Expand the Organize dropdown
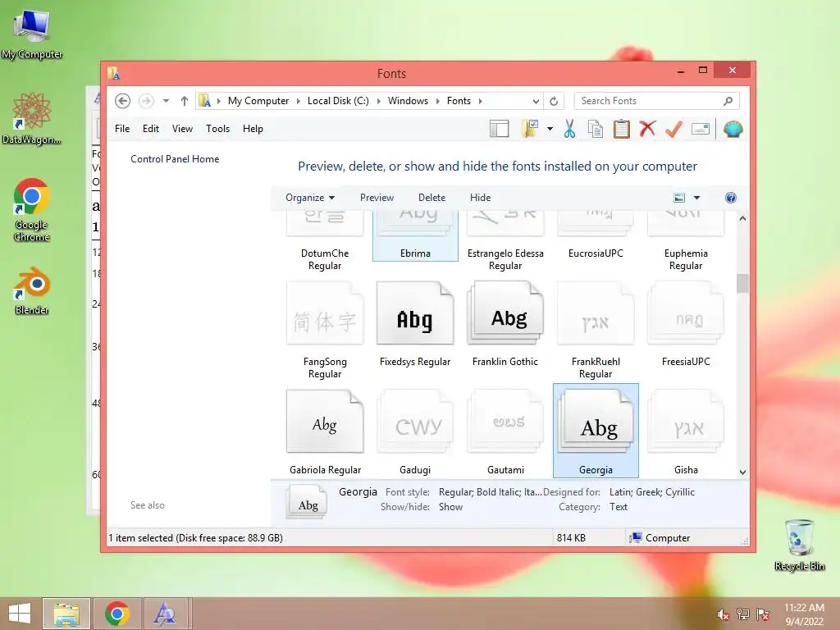Viewport: 840px width, 630px height. (309, 198)
